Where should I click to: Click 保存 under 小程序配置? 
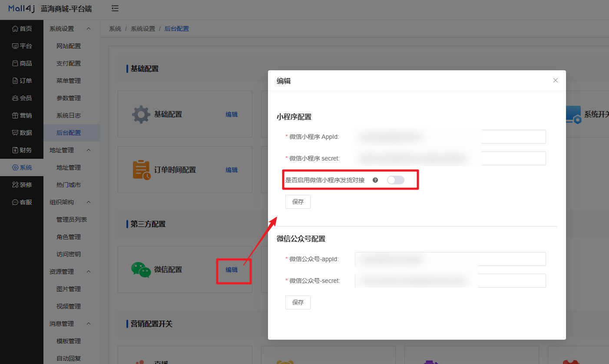pos(298,202)
